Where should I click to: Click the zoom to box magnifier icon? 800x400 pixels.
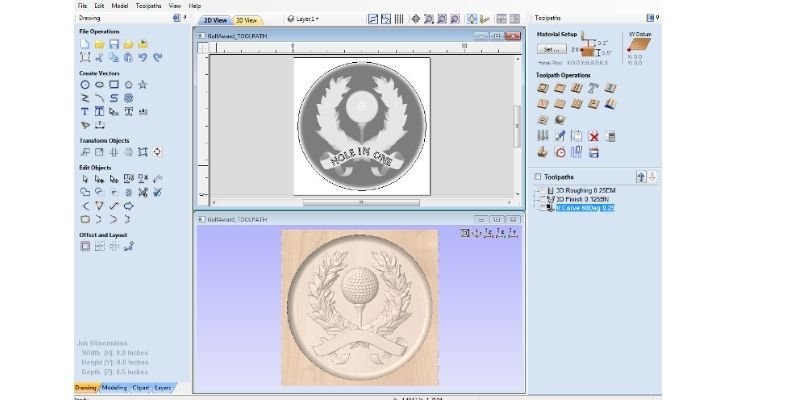coord(429,19)
